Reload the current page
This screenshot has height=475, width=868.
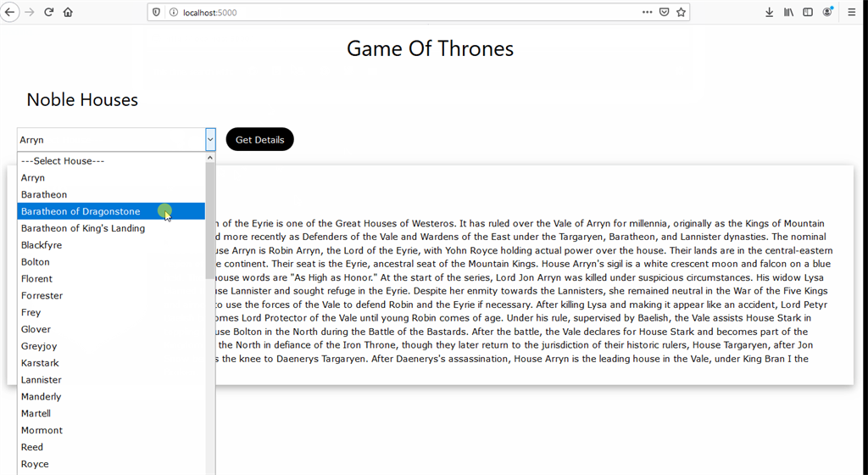click(x=48, y=12)
